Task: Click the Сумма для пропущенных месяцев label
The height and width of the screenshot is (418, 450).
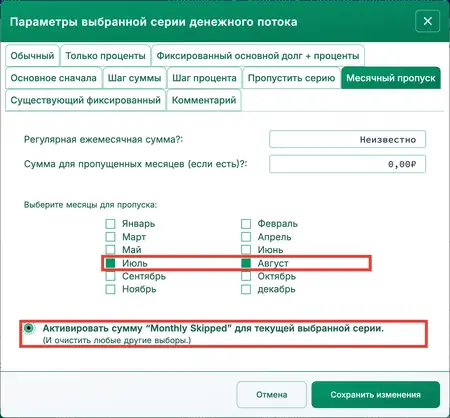Action: (135, 164)
